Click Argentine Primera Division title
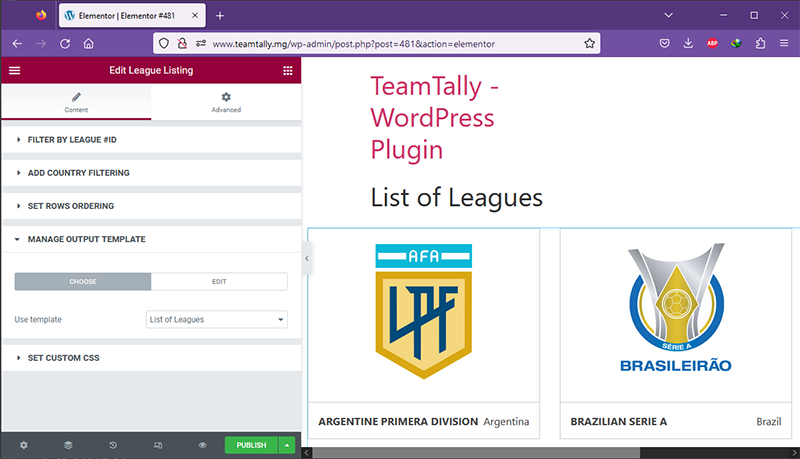Image resolution: width=800 pixels, height=459 pixels. [x=398, y=422]
